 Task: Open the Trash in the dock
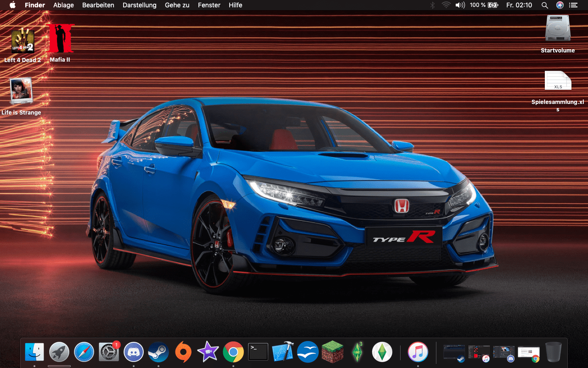[x=554, y=352]
